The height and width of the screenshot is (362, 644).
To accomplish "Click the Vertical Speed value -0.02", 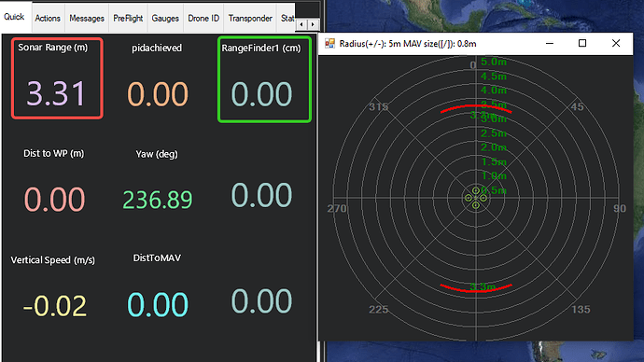I will click(x=55, y=306).
